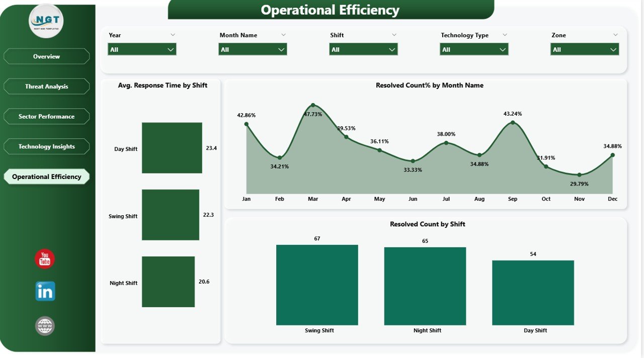Select All in the Year filter
Image resolution: width=644 pixels, height=358 pixels.
[141, 49]
